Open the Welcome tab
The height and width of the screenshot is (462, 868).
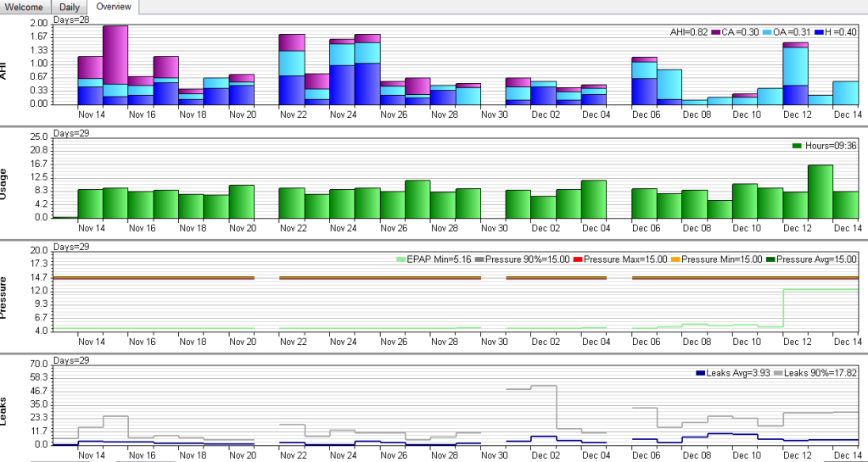pyautogui.click(x=23, y=7)
